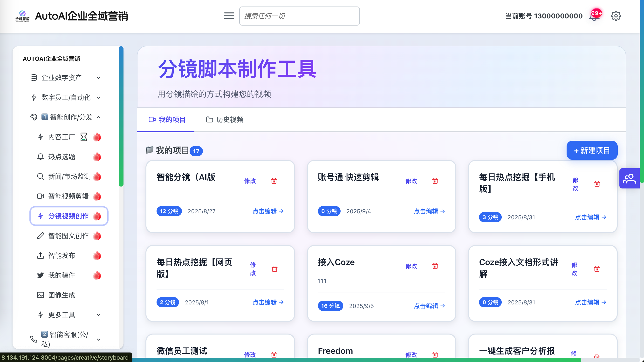Image resolution: width=644 pixels, height=362 pixels.
Task: Remove the 每日热点挖掘【网页版】 project with trash icon
Action: coord(274,269)
